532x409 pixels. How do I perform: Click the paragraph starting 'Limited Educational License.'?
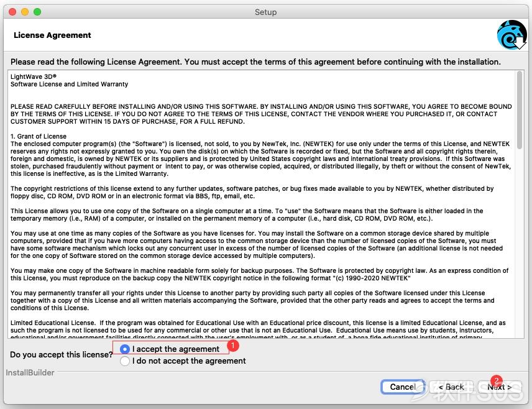point(258,329)
